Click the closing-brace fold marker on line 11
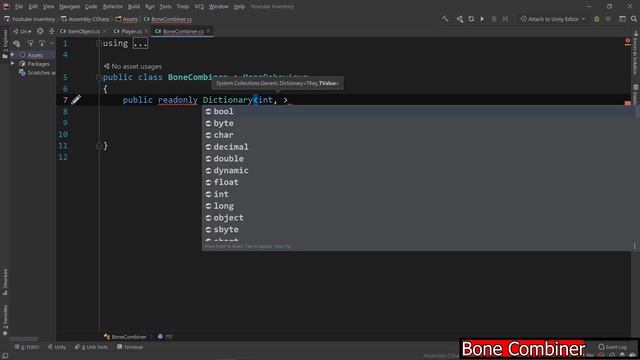Viewport: 640px width, 360px height. [98, 146]
